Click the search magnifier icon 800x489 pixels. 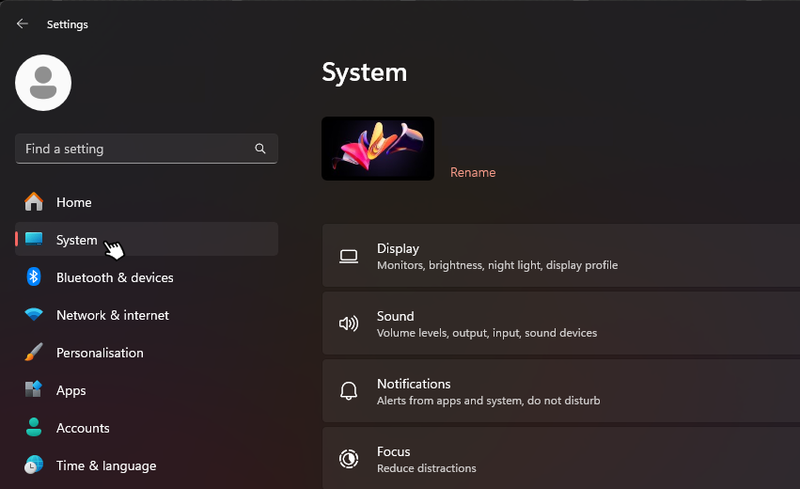point(260,149)
